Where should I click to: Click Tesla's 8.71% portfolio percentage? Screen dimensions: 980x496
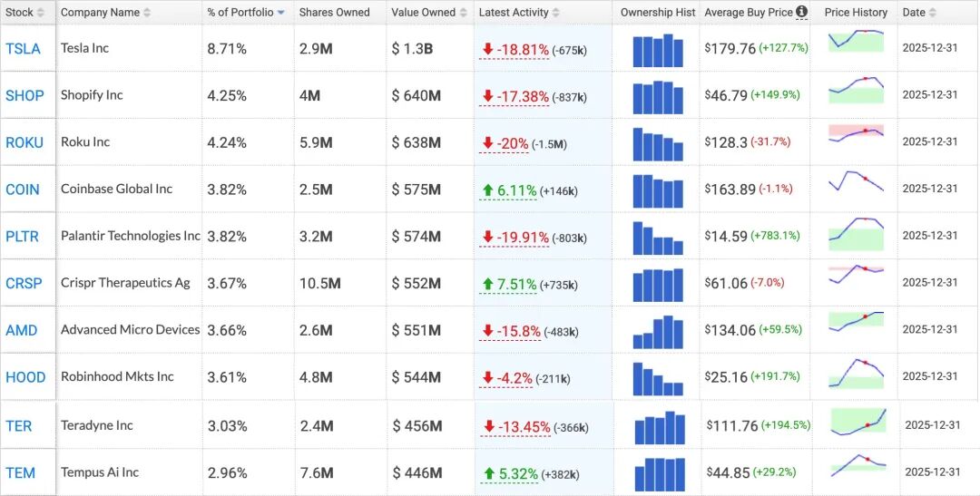point(227,49)
